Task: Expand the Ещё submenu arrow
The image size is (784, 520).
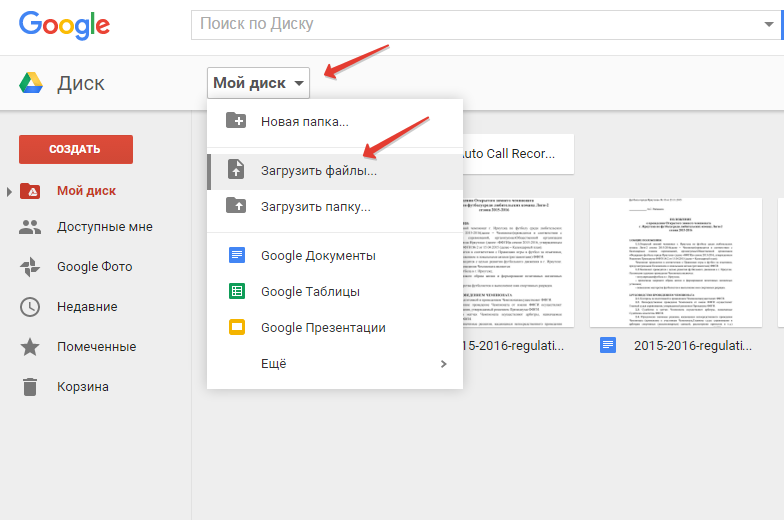Action: [x=444, y=364]
